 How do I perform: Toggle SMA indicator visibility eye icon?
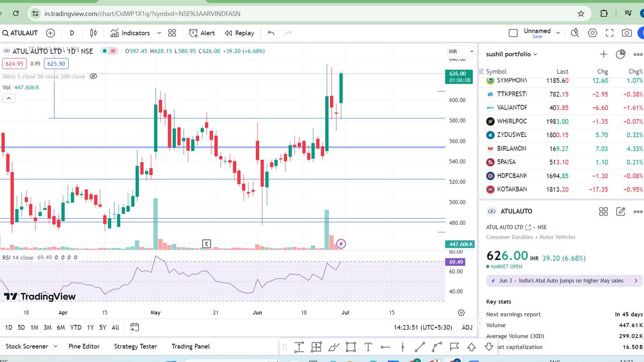(93, 76)
